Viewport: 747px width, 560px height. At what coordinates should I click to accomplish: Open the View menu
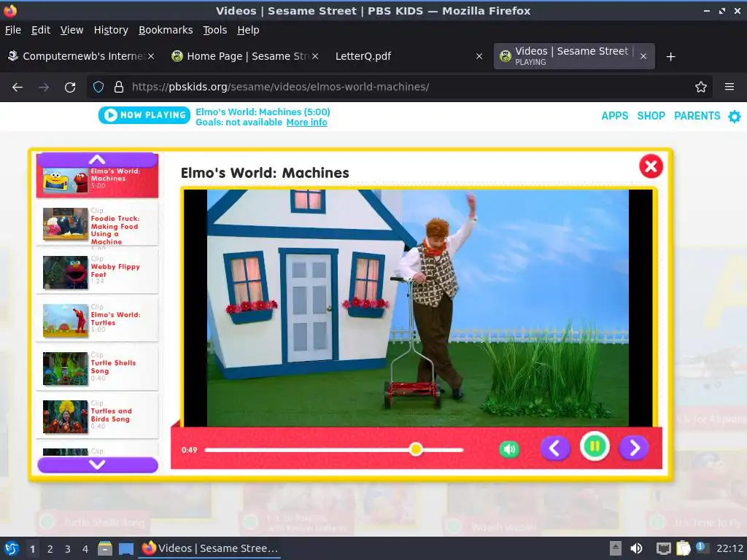pos(71,30)
